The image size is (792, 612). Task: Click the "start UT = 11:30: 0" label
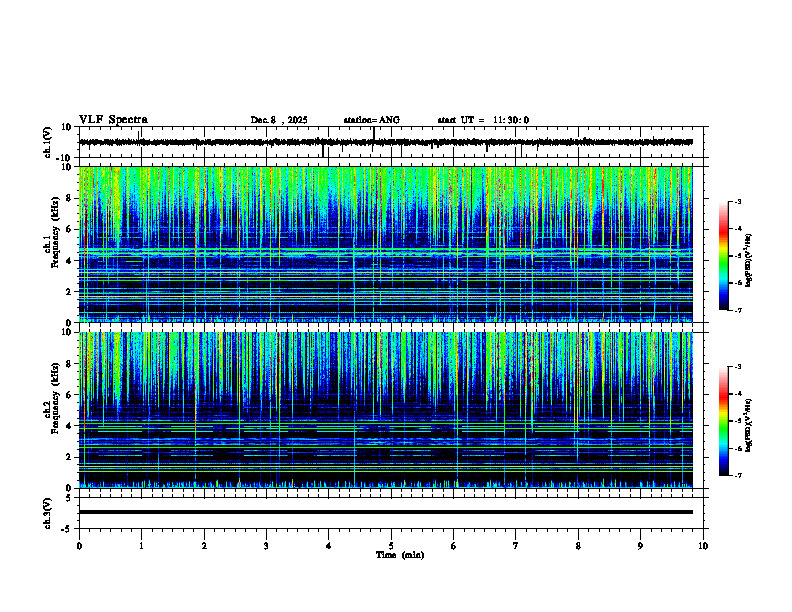click(483, 120)
